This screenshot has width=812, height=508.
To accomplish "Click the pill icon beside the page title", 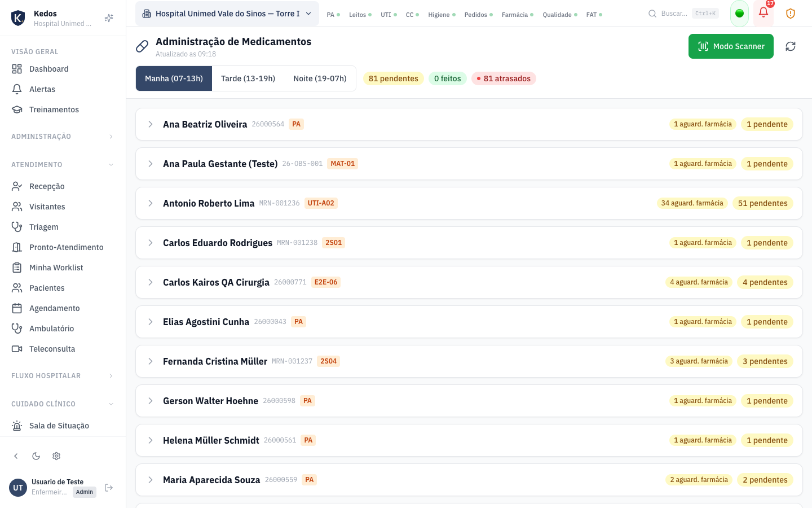I will pyautogui.click(x=142, y=46).
